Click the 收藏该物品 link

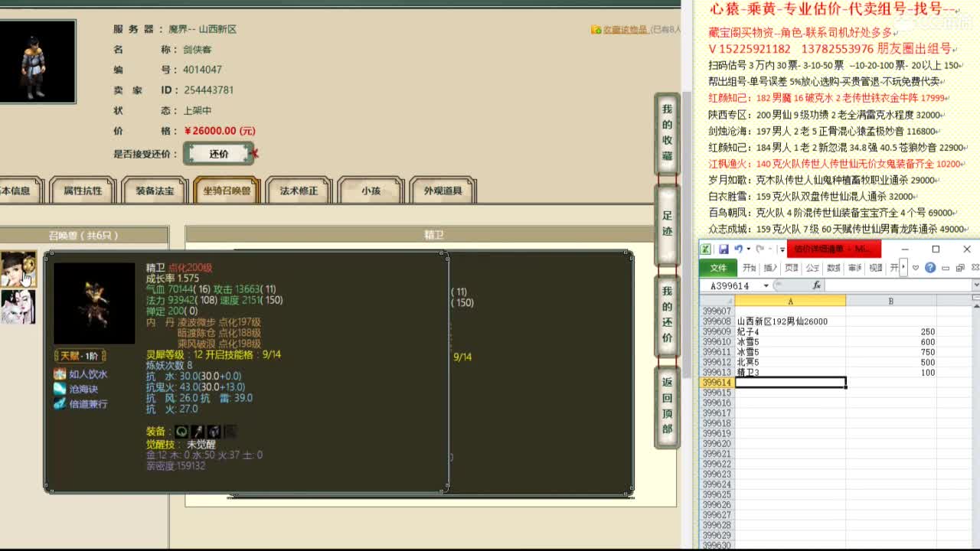tap(626, 30)
